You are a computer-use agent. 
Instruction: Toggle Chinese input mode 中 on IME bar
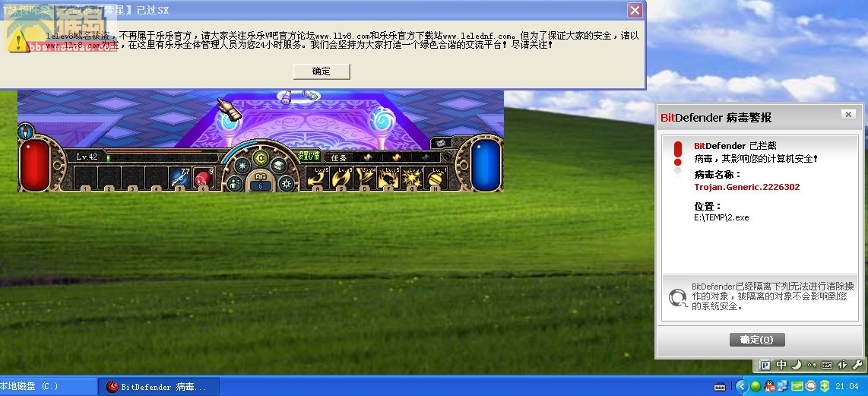tap(781, 365)
